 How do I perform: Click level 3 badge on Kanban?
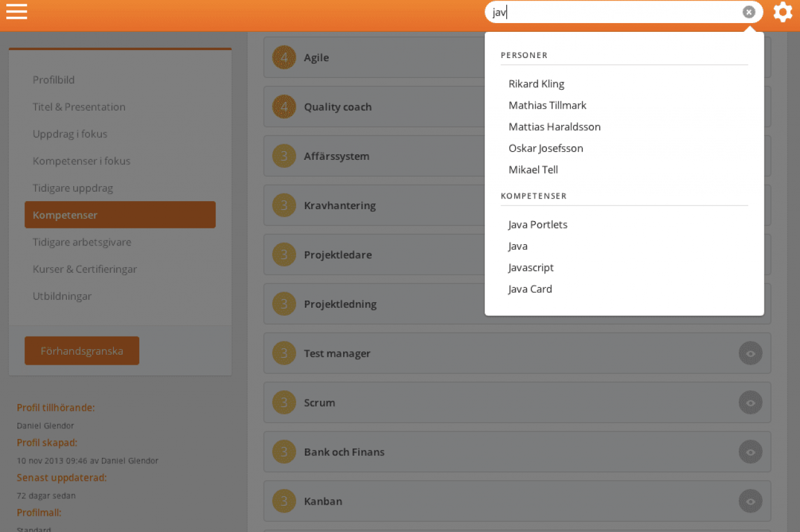pos(284,501)
